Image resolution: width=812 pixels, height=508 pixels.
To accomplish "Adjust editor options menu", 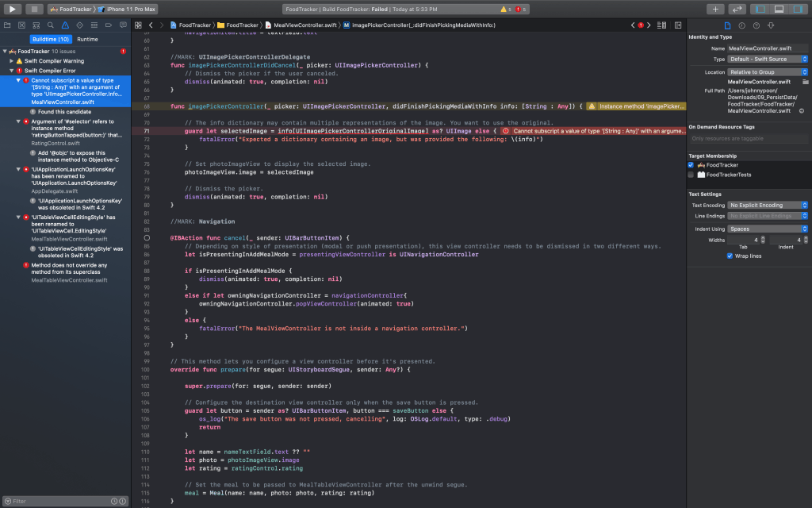I will click(x=662, y=25).
